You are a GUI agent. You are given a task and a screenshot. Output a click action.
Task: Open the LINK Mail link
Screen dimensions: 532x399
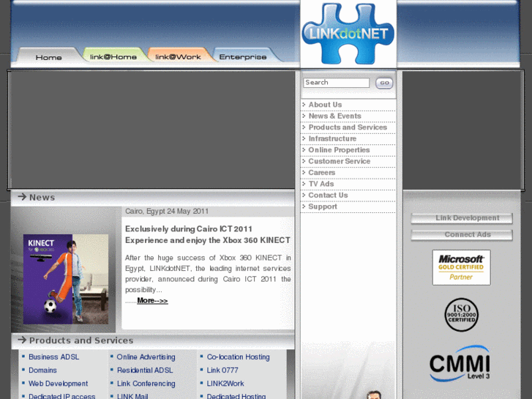coord(132,396)
